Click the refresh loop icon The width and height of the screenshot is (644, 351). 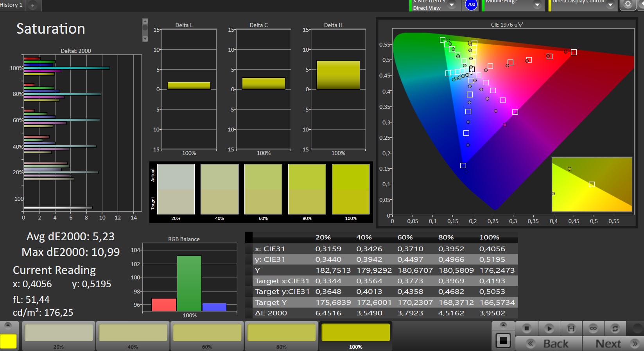click(615, 328)
